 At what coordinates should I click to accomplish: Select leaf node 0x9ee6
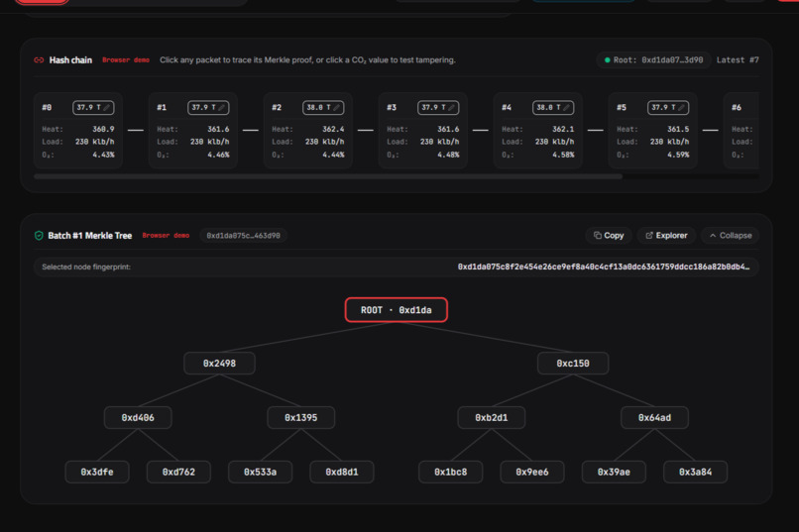point(532,472)
